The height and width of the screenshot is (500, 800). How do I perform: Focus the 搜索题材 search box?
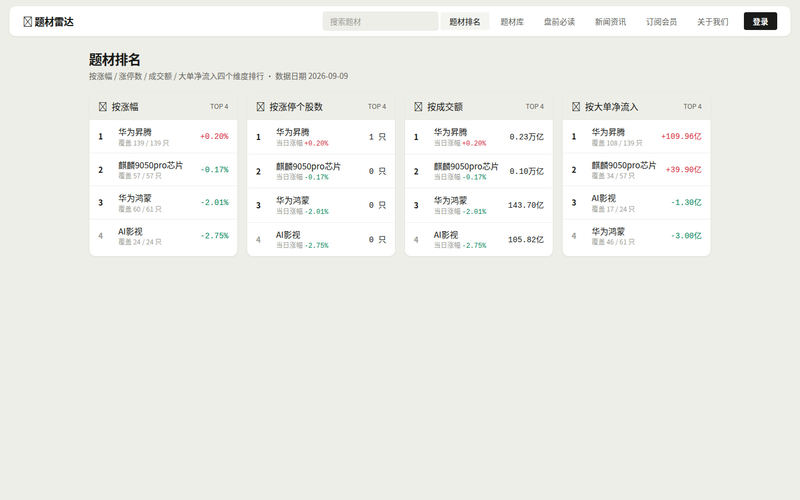[x=380, y=21]
